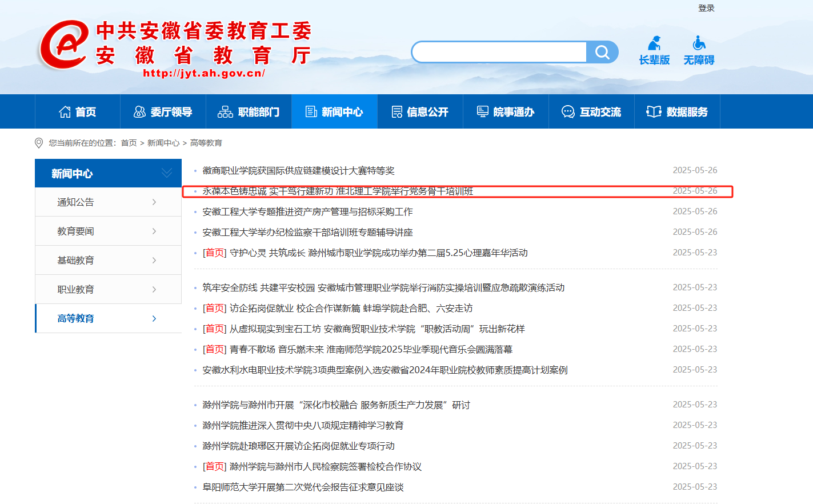This screenshot has width=813, height=504.
Task: Expand the 通知公告 sidebar arrow
Action: click(154, 202)
